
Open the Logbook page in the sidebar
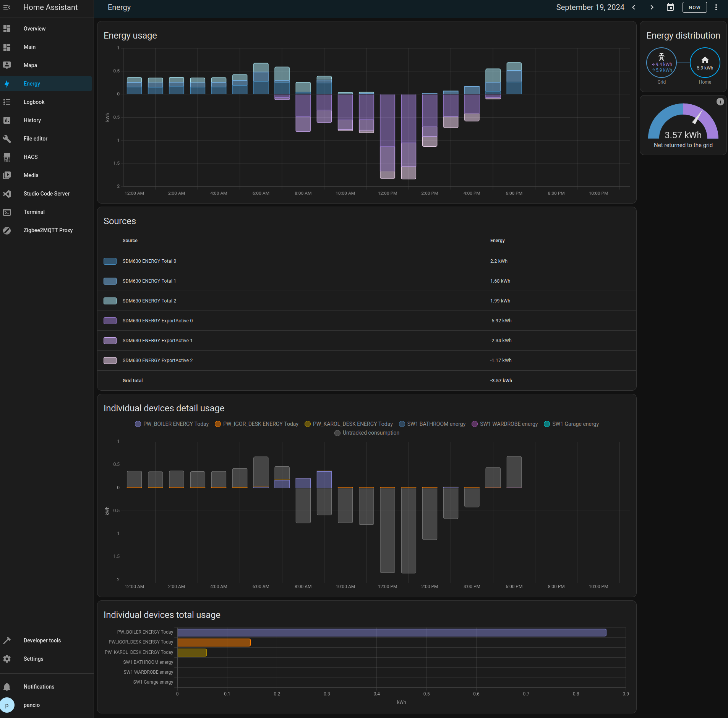point(34,102)
